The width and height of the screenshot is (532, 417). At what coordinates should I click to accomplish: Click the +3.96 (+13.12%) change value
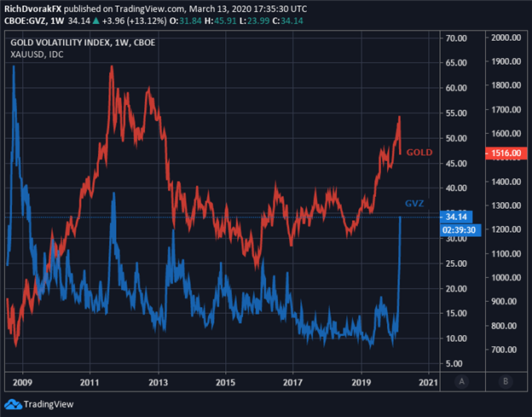click(x=135, y=21)
